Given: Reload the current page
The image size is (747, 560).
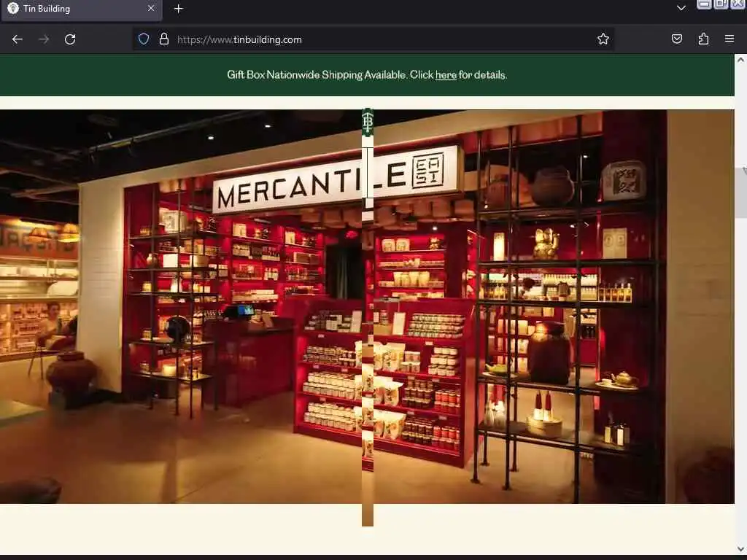Looking at the screenshot, I should [70, 39].
